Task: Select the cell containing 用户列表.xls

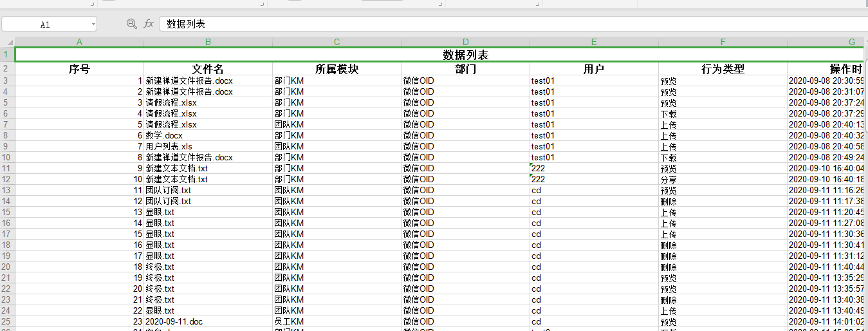Action: [208, 146]
